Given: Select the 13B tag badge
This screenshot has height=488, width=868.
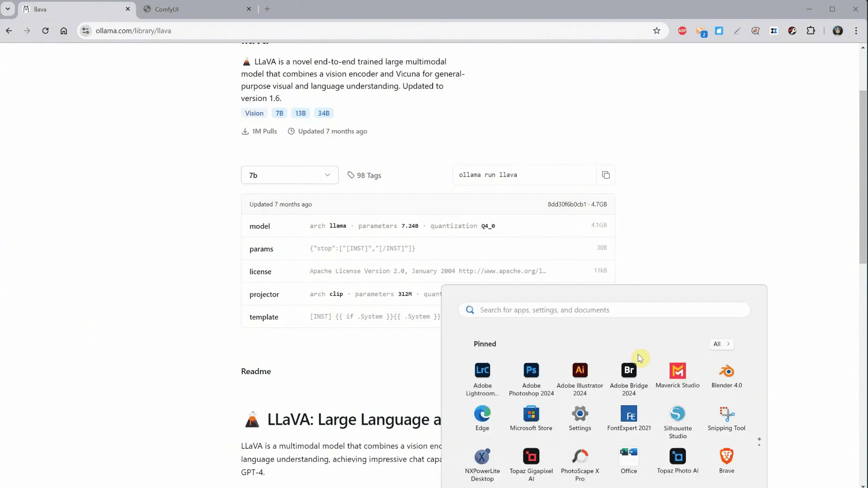Looking at the screenshot, I should point(300,113).
